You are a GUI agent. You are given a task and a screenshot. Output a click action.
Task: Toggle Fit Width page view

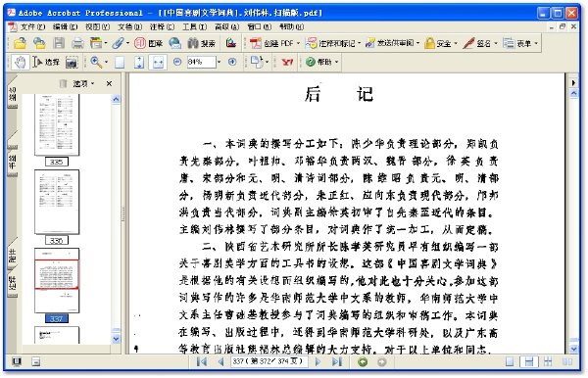click(158, 63)
